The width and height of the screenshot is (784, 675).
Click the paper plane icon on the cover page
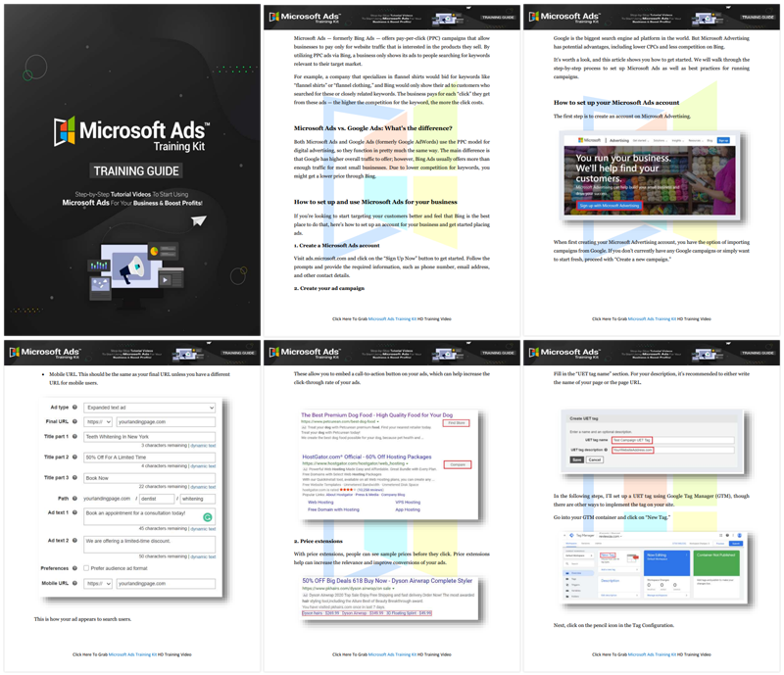pyautogui.click(x=199, y=220)
